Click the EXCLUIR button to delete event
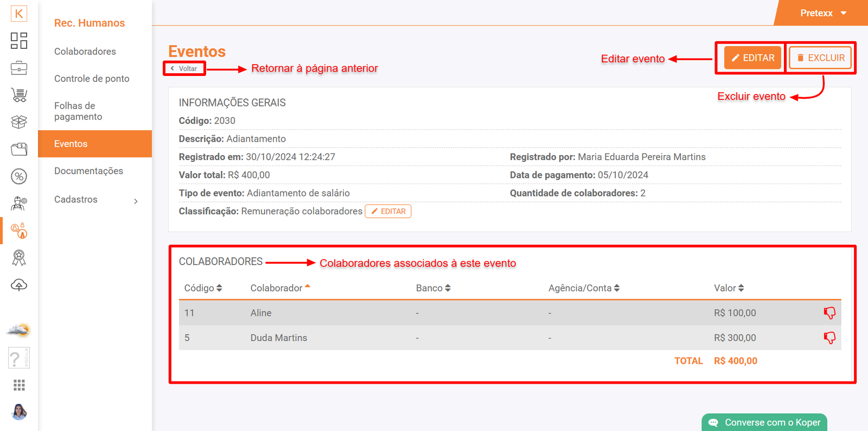Image resolution: width=868 pixels, height=431 pixels. tap(820, 58)
